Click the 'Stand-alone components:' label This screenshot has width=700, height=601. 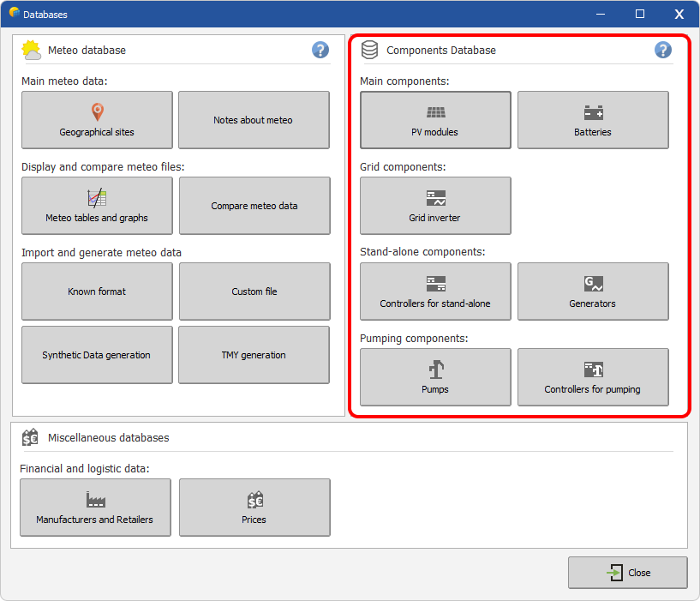click(x=422, y=252)
